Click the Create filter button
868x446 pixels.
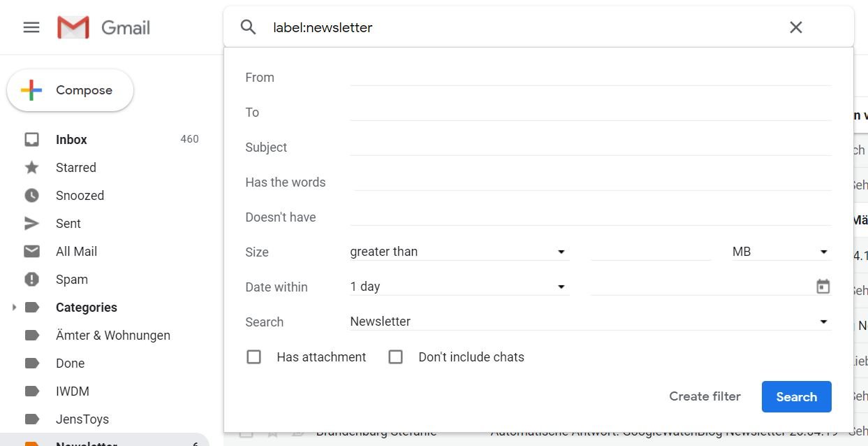(x=705, y=396)
